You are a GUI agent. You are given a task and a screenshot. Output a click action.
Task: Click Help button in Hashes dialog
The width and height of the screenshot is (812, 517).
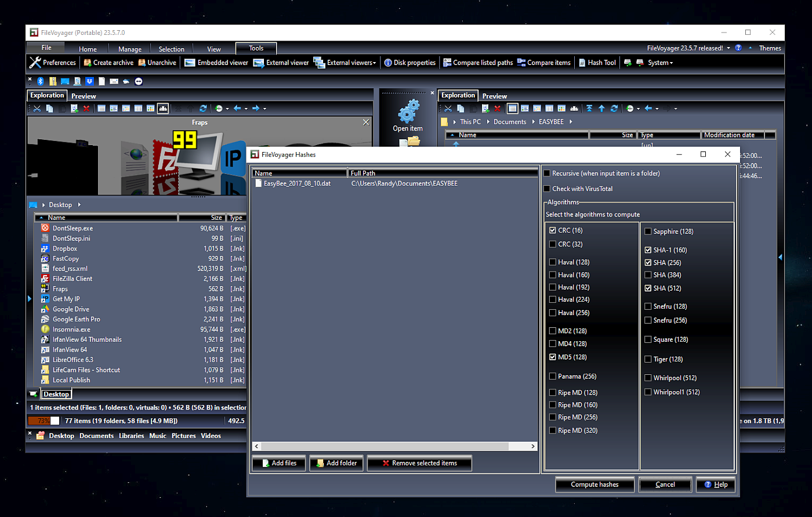(716, 485)
